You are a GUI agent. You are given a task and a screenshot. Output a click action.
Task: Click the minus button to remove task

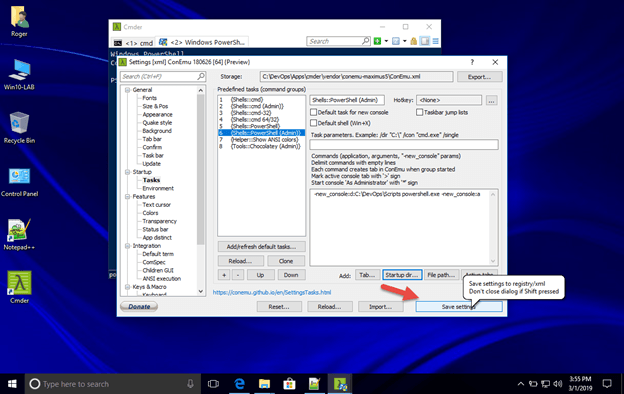point(238,275)
